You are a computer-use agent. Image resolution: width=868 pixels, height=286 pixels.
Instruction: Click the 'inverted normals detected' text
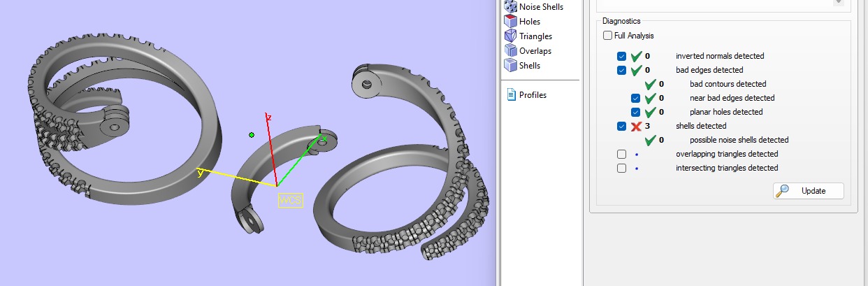point(720,56)
